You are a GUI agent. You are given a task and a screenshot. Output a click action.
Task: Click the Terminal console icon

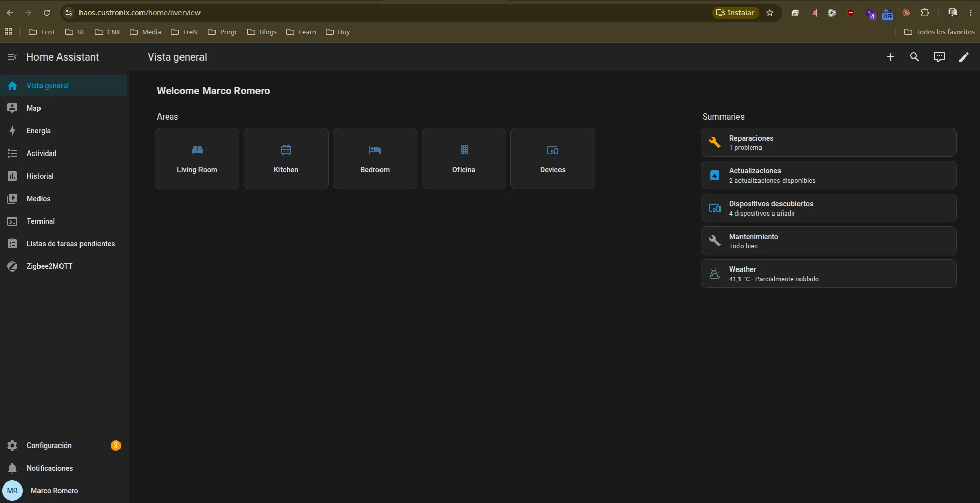pos(12,221)
